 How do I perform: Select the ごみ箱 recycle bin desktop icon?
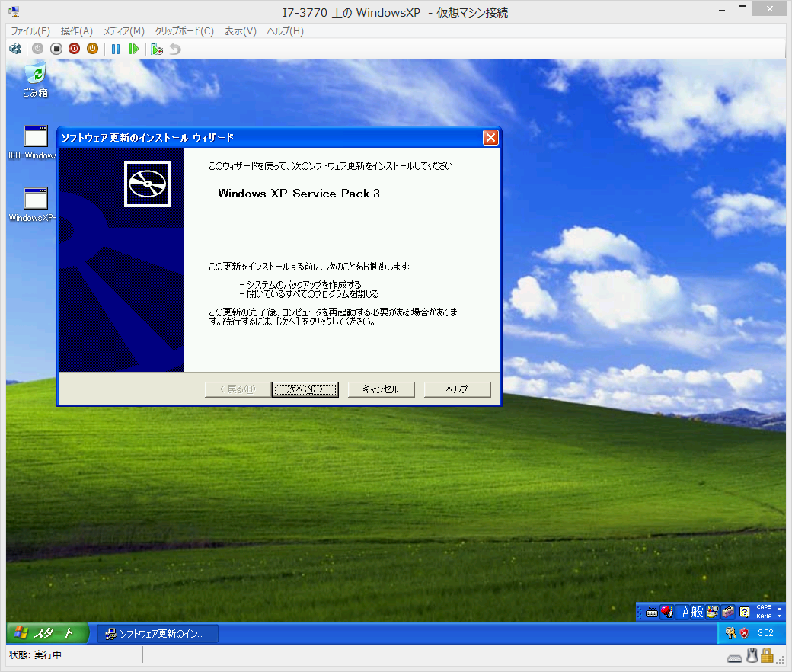click(x=35, y=80)
